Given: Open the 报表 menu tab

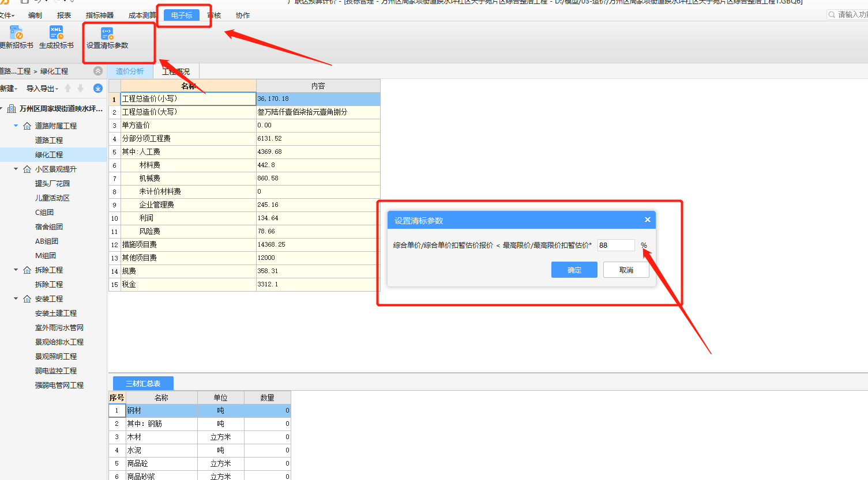Looking at the screenshot, I should (64, 15).
